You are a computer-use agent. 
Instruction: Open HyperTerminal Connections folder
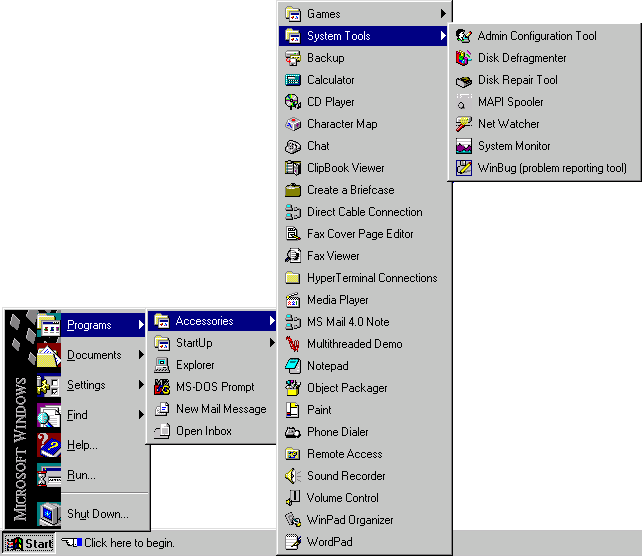pyautogui.click(x=365, y=278)
